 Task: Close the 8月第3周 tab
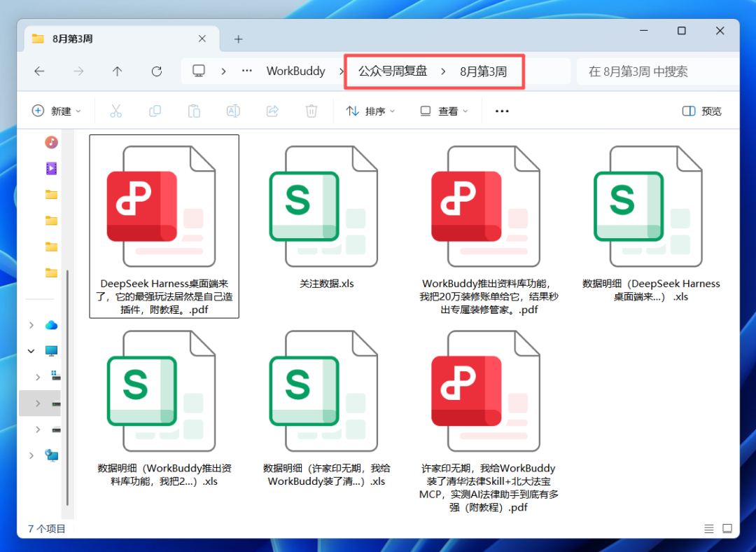coord(202,39)
